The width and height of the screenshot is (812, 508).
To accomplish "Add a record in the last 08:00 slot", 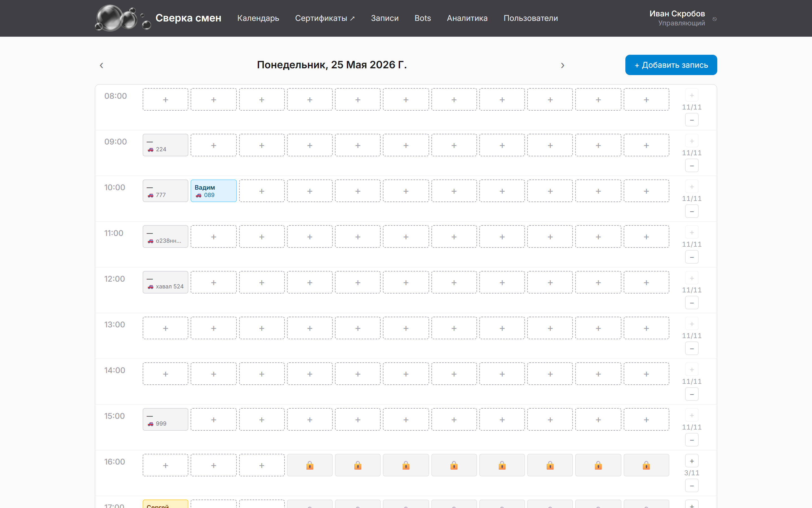I will pos(646,99).
